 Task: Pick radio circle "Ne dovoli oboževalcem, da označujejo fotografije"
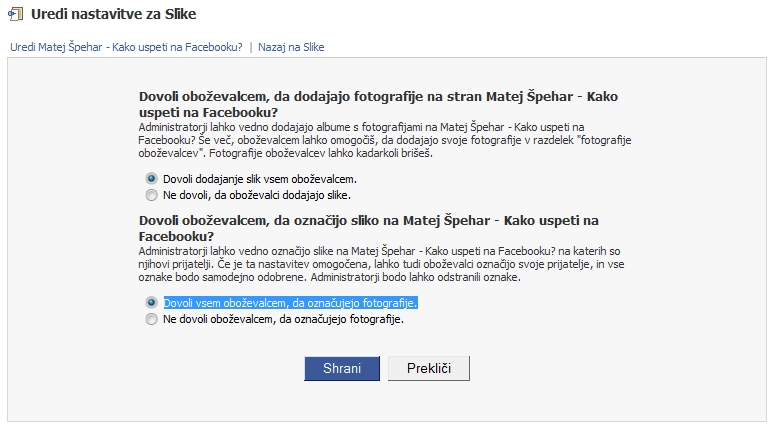[151, 319]
